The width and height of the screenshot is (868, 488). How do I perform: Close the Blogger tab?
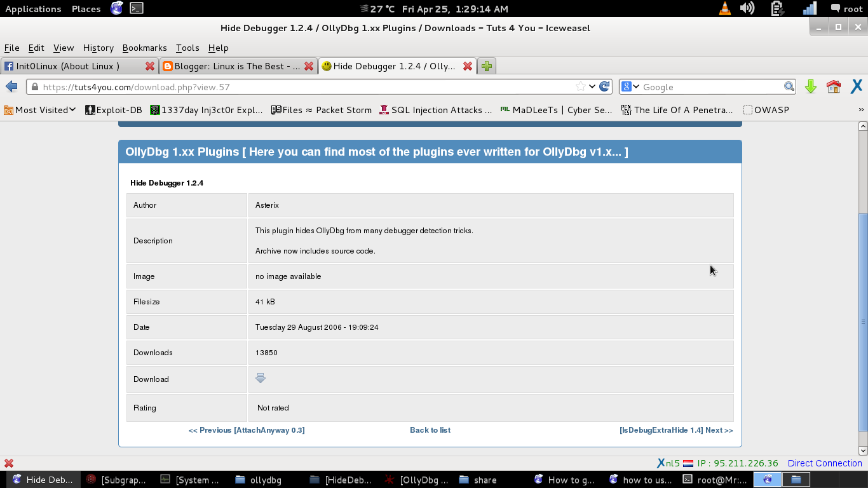(309, 66)
